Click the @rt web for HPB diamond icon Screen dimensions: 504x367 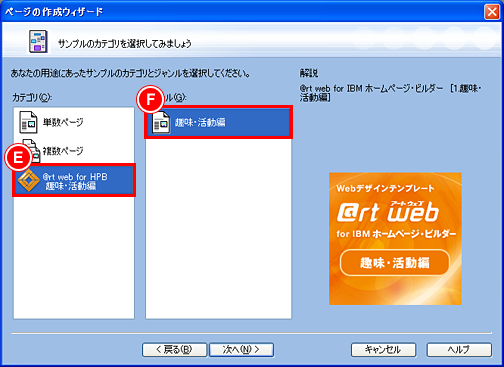tap(29, 180)
